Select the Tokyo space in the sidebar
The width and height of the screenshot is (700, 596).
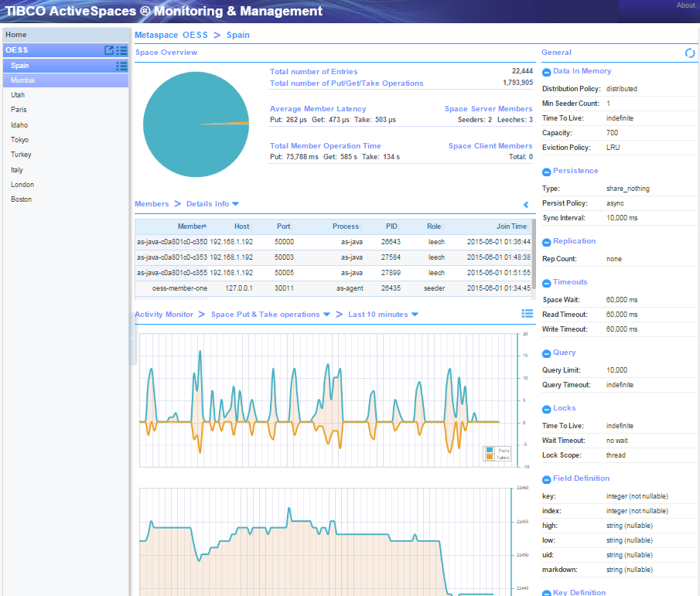19,139
